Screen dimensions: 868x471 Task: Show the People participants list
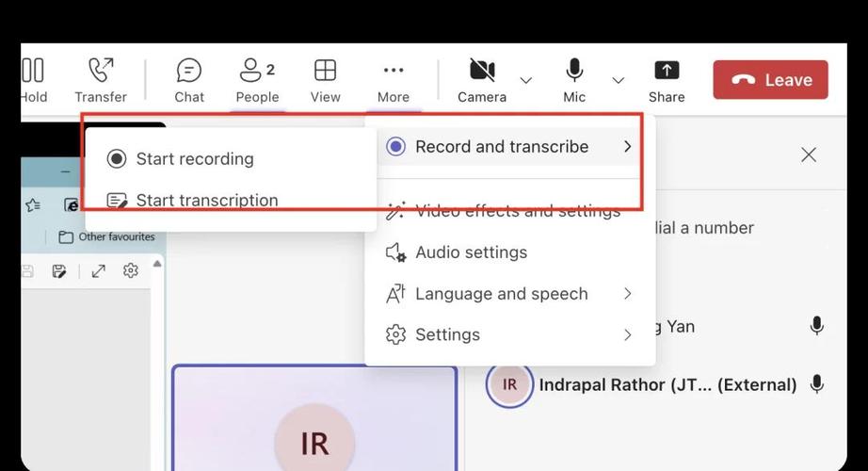(257, 80)
